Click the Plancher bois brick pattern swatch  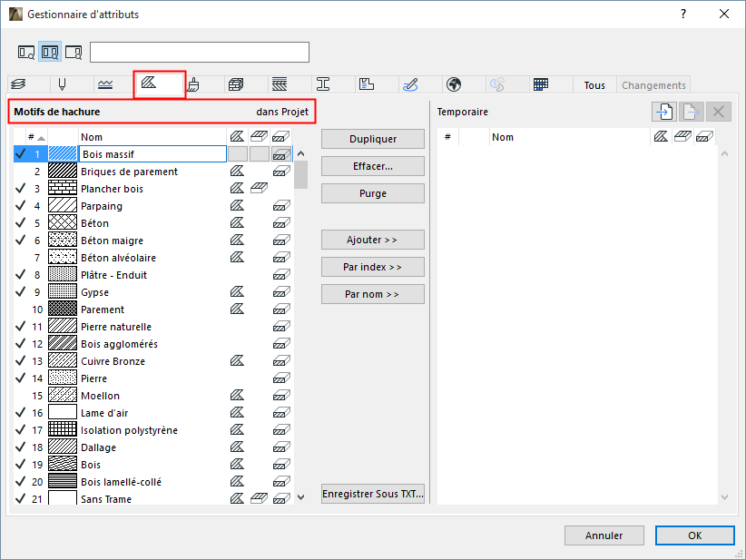click(x=63, y=189)
